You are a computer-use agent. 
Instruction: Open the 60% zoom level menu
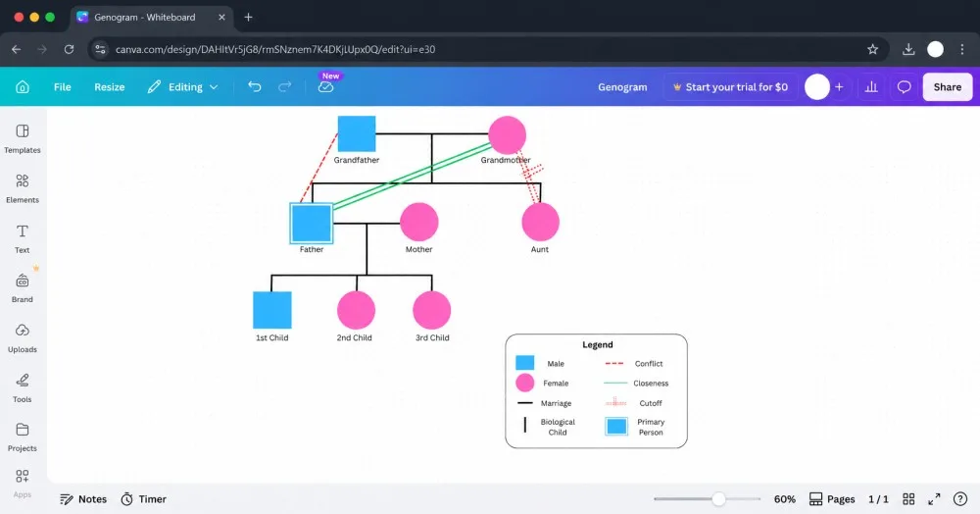tap(785, 499)
